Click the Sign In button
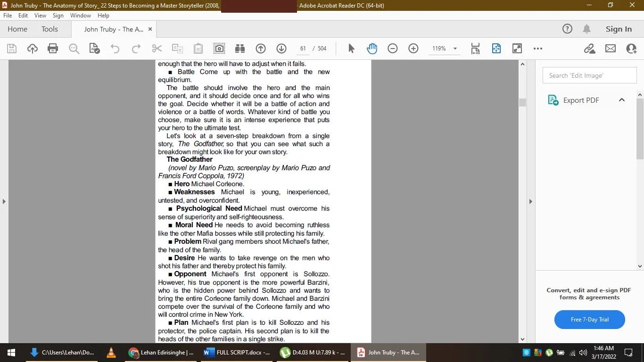Screen dimensions: 644x362 click(x=619, y=29)
